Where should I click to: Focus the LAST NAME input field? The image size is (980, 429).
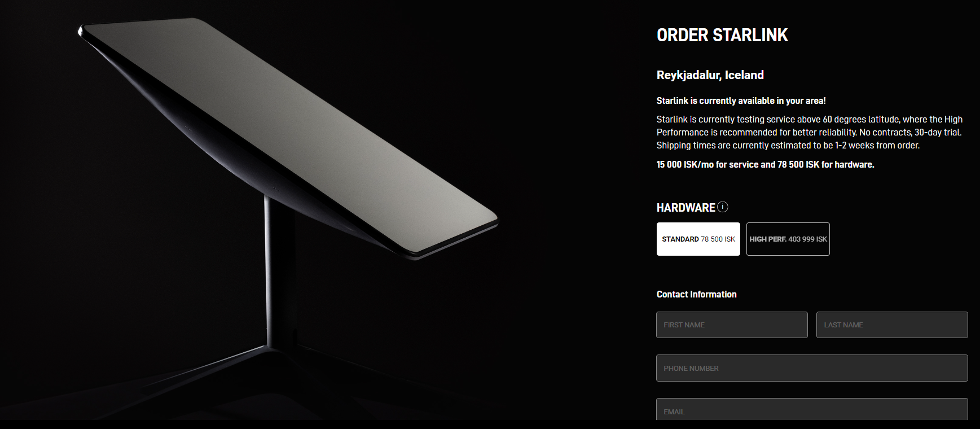pos(892,325)
